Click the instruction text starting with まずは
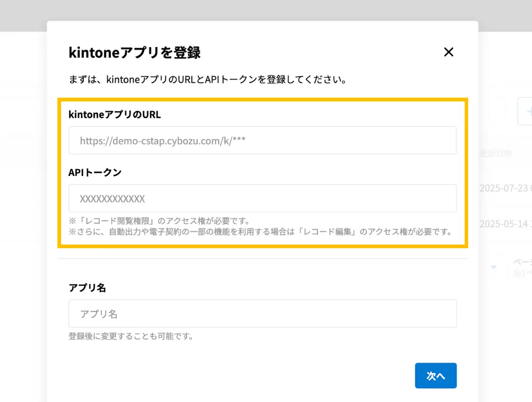The image size is (532, 402). [x=208, y=80]
